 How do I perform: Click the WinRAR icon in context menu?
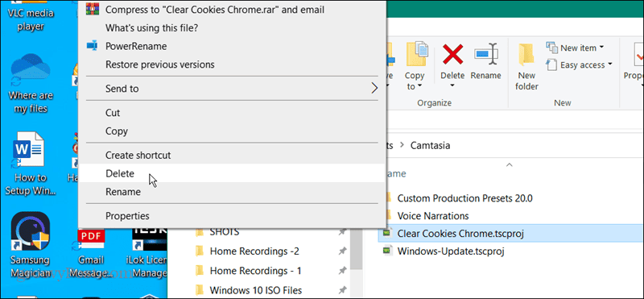(x=92, y=9)
